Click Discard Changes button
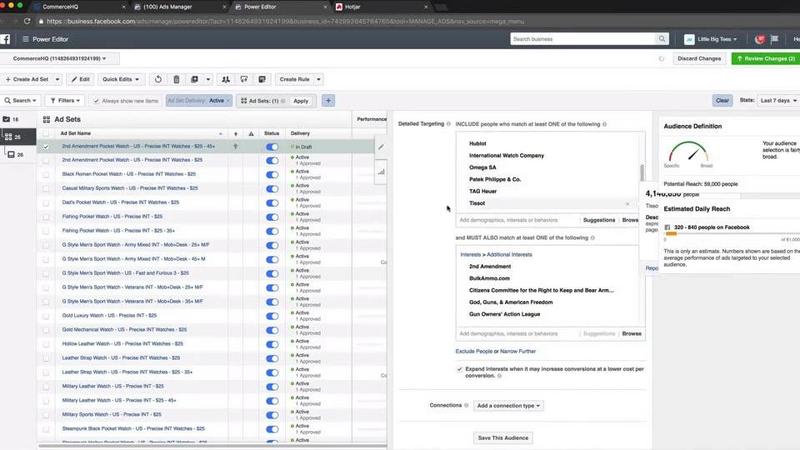The height and width of the screenshot is (450, 800). pyautogui.click(x=699, y=59)
